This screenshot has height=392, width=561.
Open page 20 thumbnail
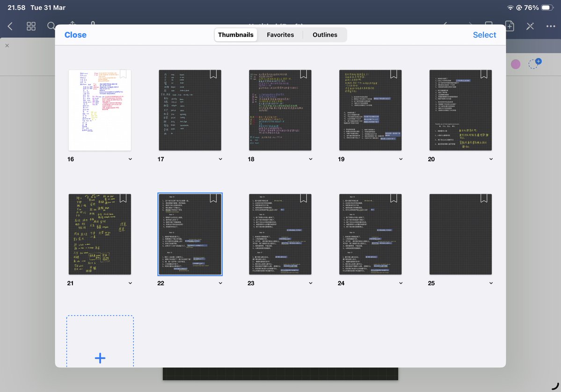pyautogui.click(x=460, y=110)
